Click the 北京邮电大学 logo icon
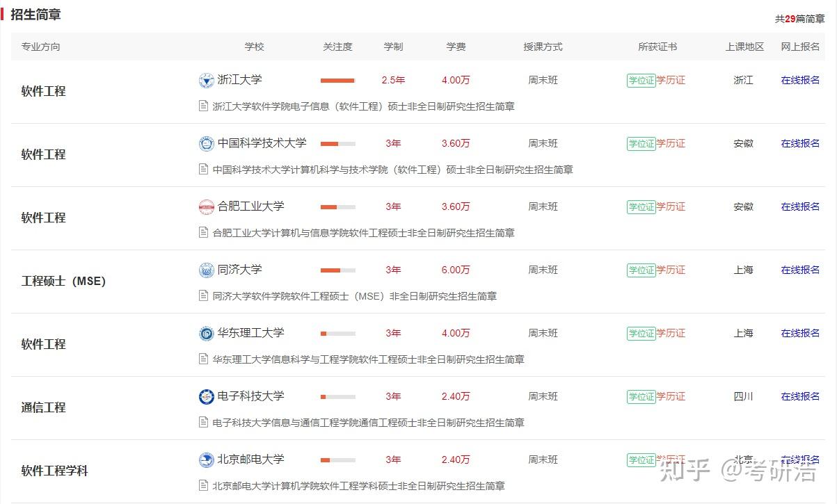Viewport: 837px width, 504px height. [207, 460]
